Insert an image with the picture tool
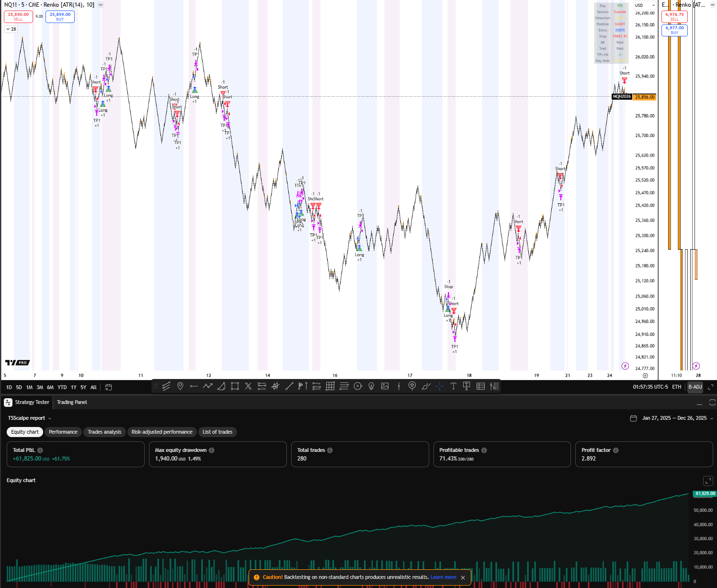The width and height of the screenshot is (717, 588). point(385,386)
